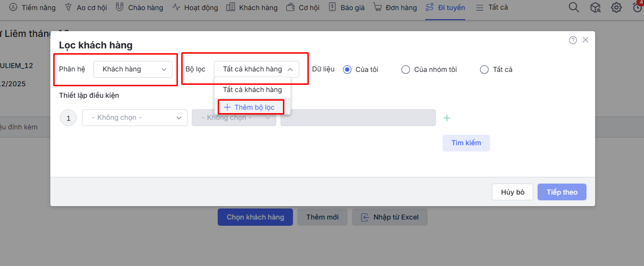The width and height of the screenshot is (644, 266).
Task: Collapse the Bộ lọc Tất cả khách hàng dropdown
Action: point(257,69)
